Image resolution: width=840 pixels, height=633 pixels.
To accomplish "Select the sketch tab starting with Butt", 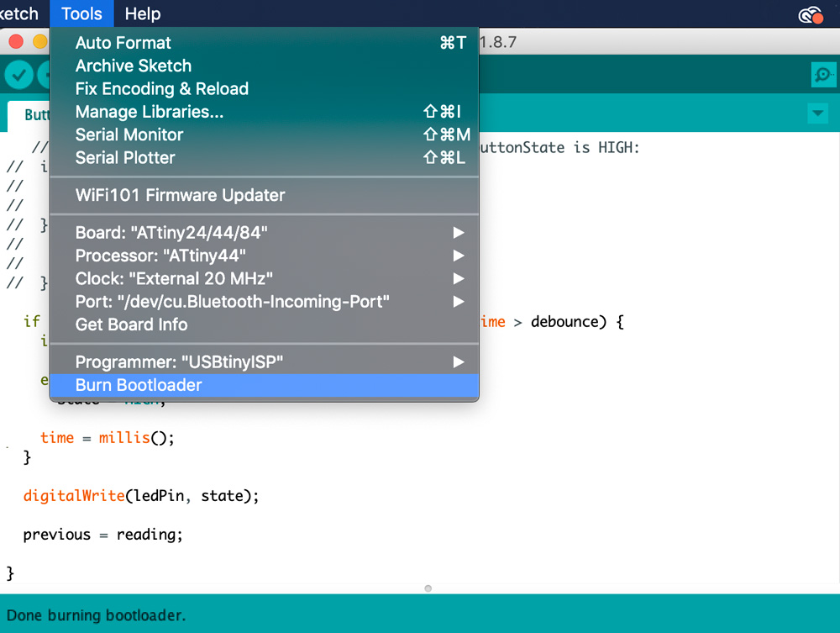I will click(x=29, y=114).
